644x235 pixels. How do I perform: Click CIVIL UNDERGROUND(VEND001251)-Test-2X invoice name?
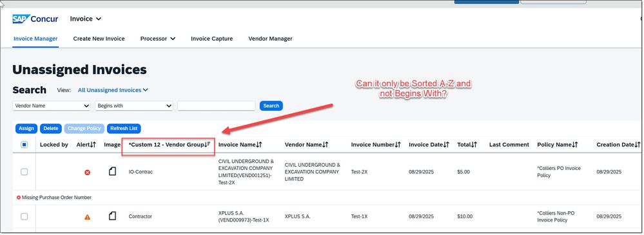[246, 172]
